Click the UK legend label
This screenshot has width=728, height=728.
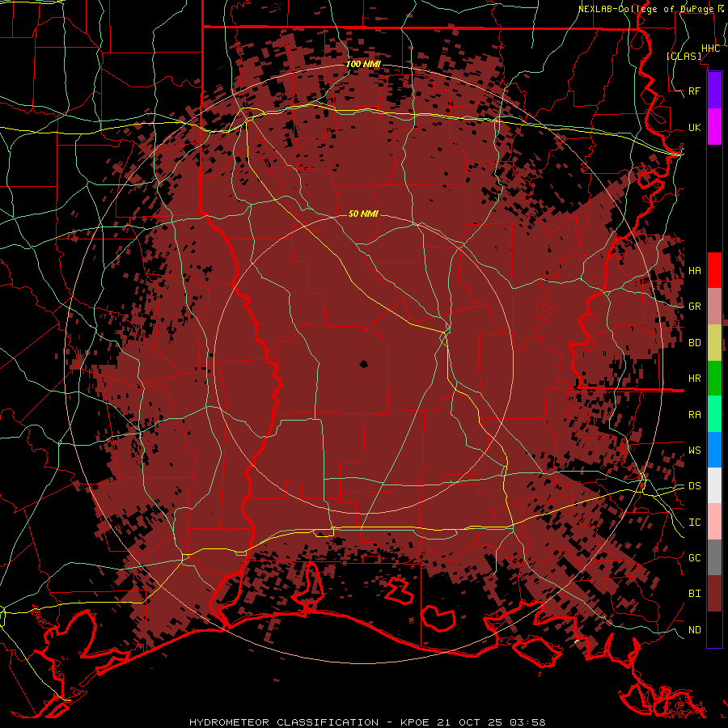pos(695,127)
